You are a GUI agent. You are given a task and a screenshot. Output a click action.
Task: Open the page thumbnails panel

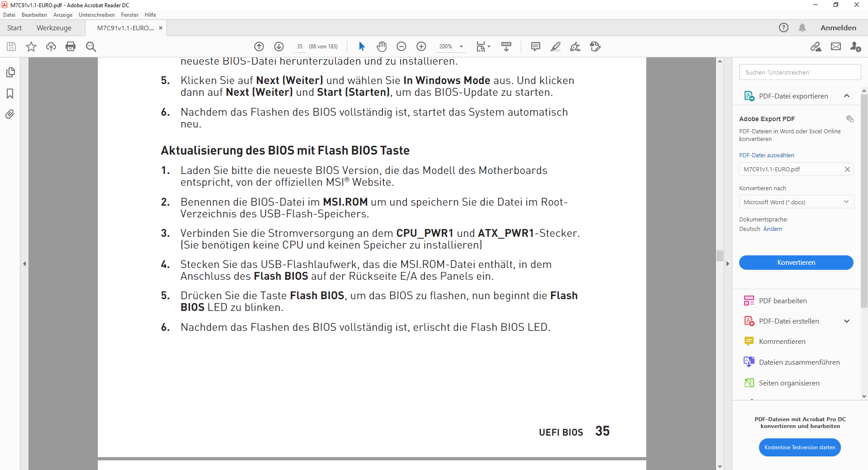pos(10,72)
